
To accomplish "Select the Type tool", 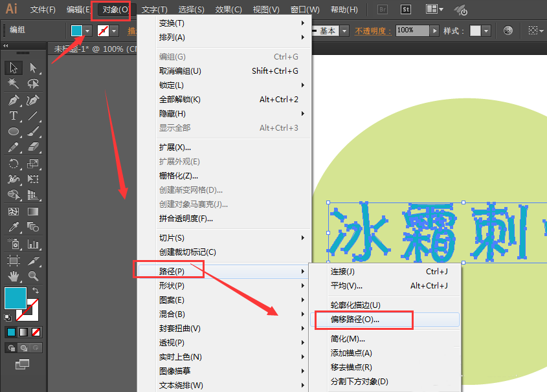I will coord(13,116).
